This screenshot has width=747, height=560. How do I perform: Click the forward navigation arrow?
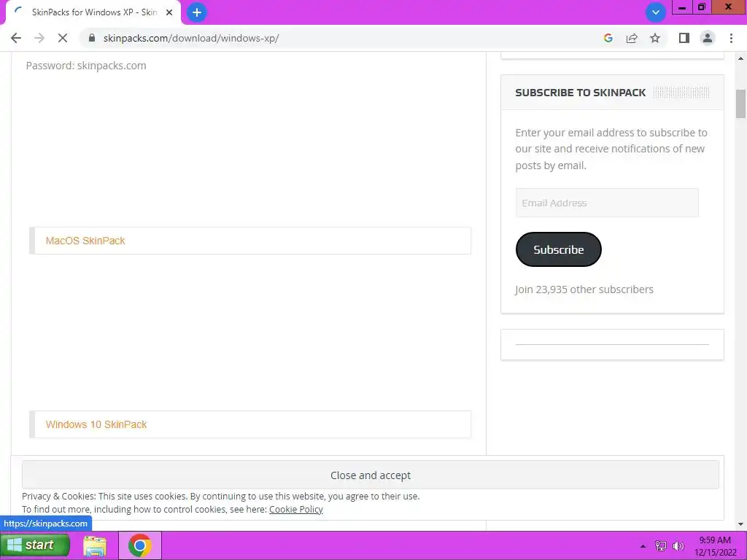[x=39, y=38]
